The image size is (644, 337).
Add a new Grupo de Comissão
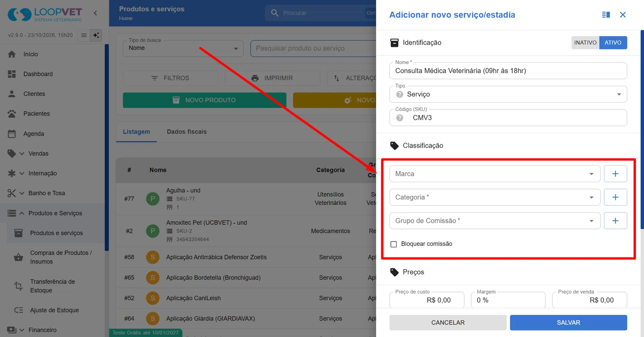click(x=615, y=221)
